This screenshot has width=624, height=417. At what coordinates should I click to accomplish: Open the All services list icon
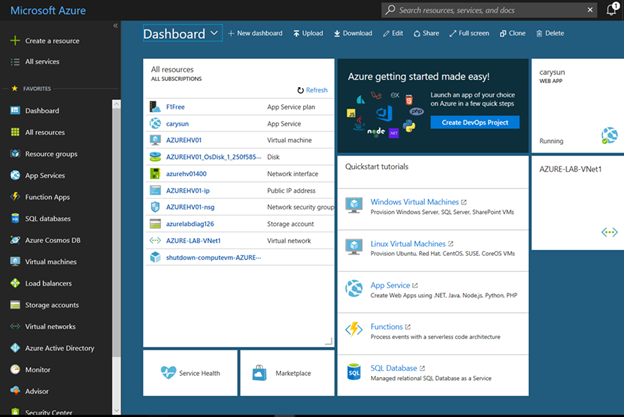(15, 62)
